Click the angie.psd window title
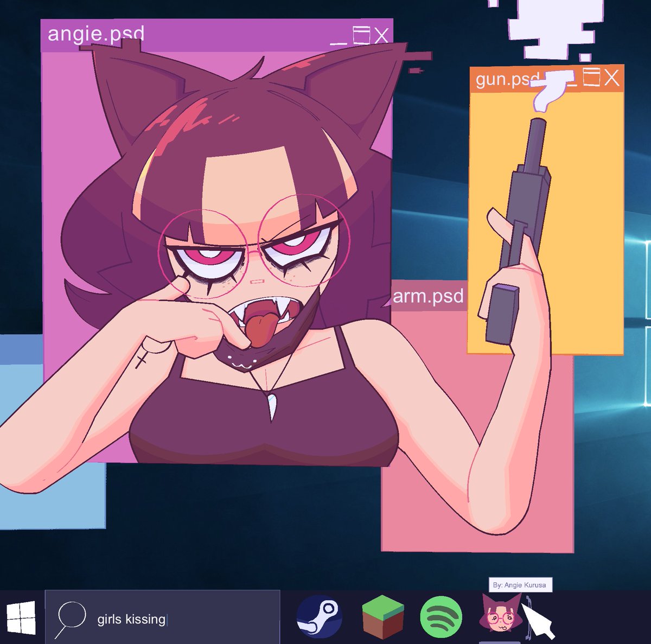Image resolution: width=651 pixels, height=644 pixels. pos(96,34)
